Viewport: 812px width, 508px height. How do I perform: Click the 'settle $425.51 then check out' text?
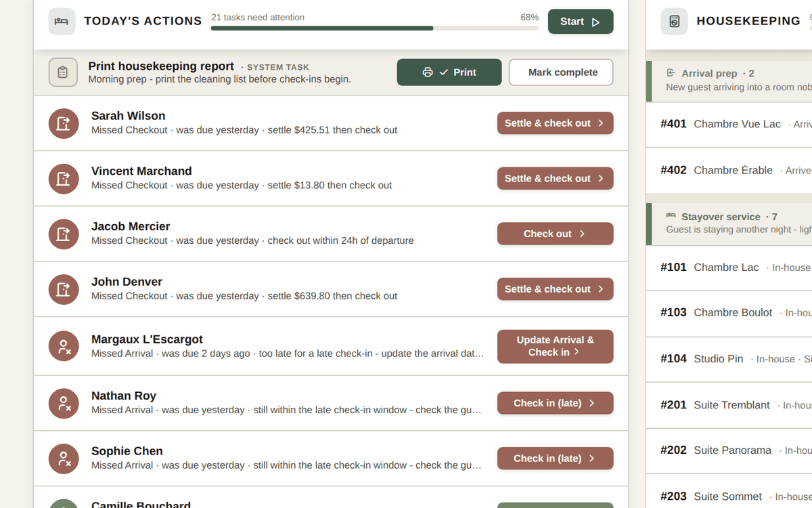click(x=332, y=130)
